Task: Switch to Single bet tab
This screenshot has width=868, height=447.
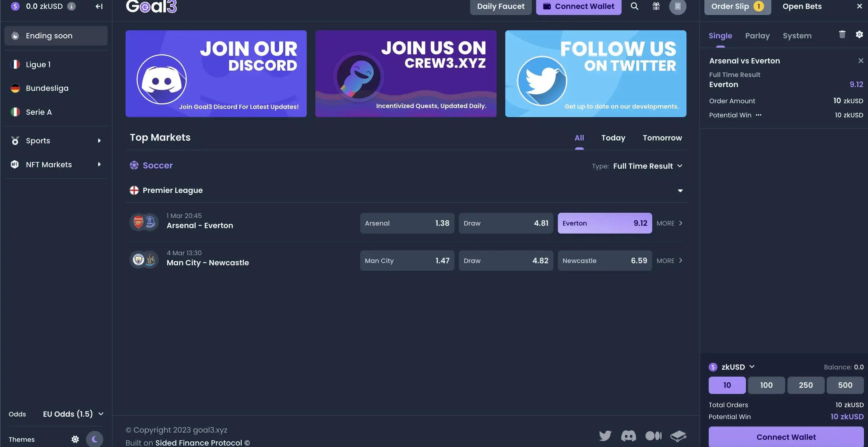Action: [720, 36]
